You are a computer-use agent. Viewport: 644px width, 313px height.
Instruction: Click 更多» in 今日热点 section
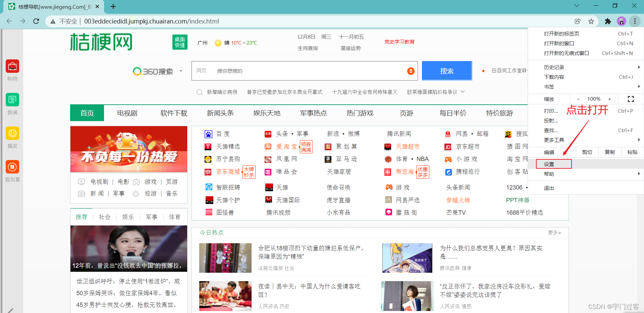pos(554,232)
